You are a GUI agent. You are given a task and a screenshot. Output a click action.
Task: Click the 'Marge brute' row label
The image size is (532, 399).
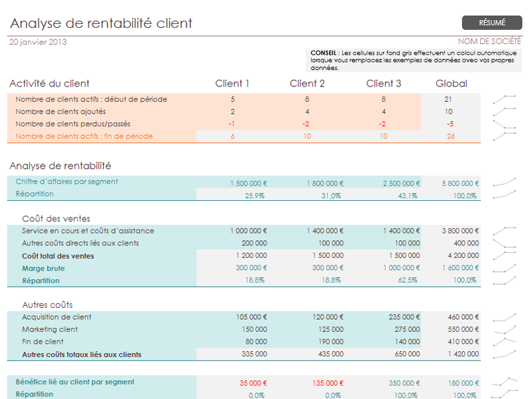(x=43, y=269)
